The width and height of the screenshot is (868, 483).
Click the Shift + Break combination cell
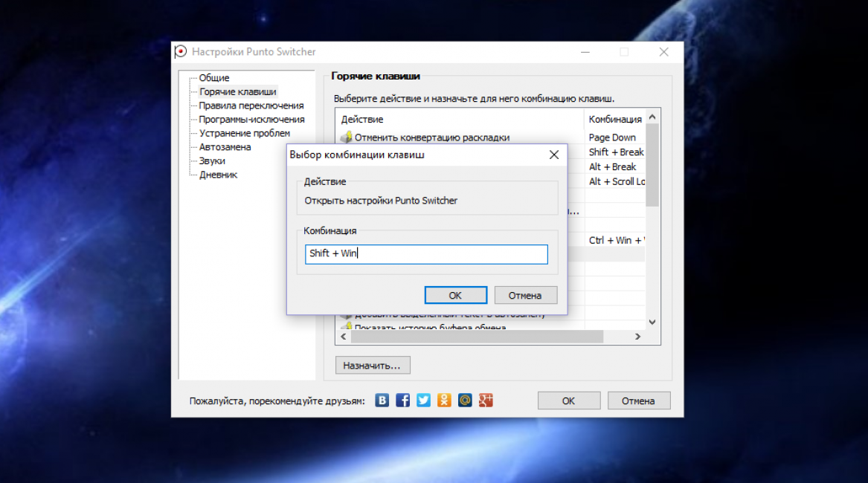(x=616, y=152)
